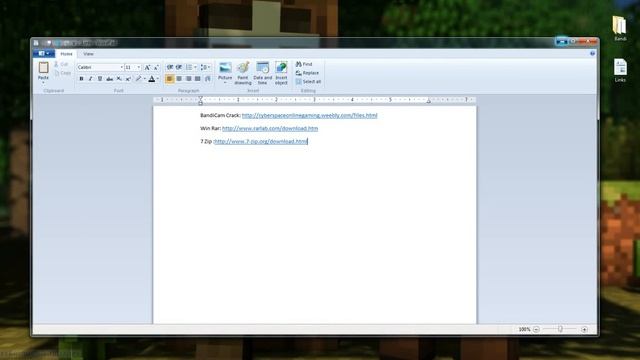Open the rarlab.com download link
This screenshot has height=360, width=640.
pos(270,129)
